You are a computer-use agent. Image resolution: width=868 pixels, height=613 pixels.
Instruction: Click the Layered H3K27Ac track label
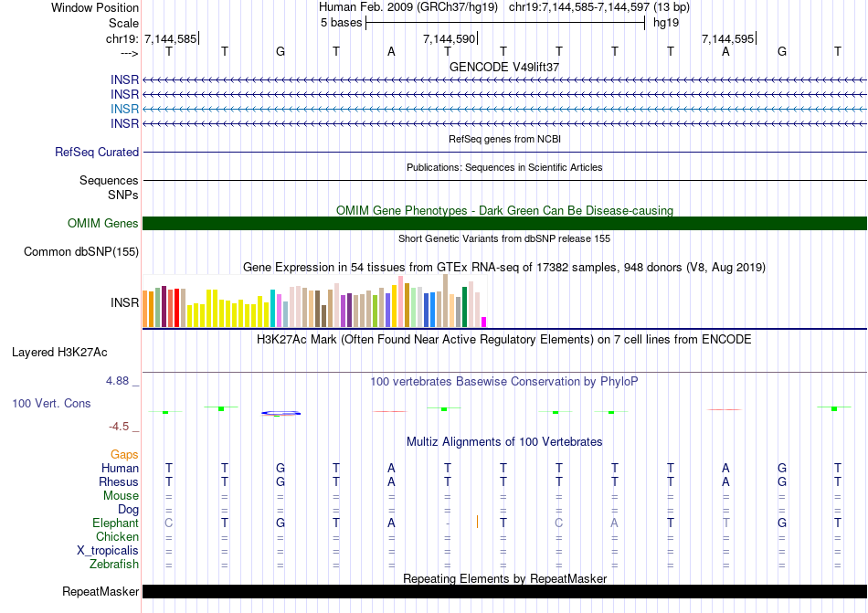pyautogui.click(x=59, y=352)
